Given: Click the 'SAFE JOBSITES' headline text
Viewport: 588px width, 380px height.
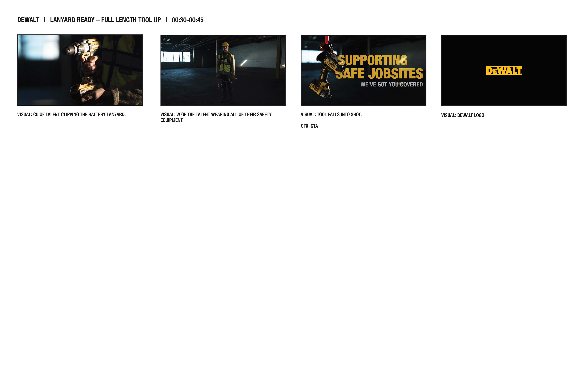Looking at the screenshot, I should coord(379,74).
